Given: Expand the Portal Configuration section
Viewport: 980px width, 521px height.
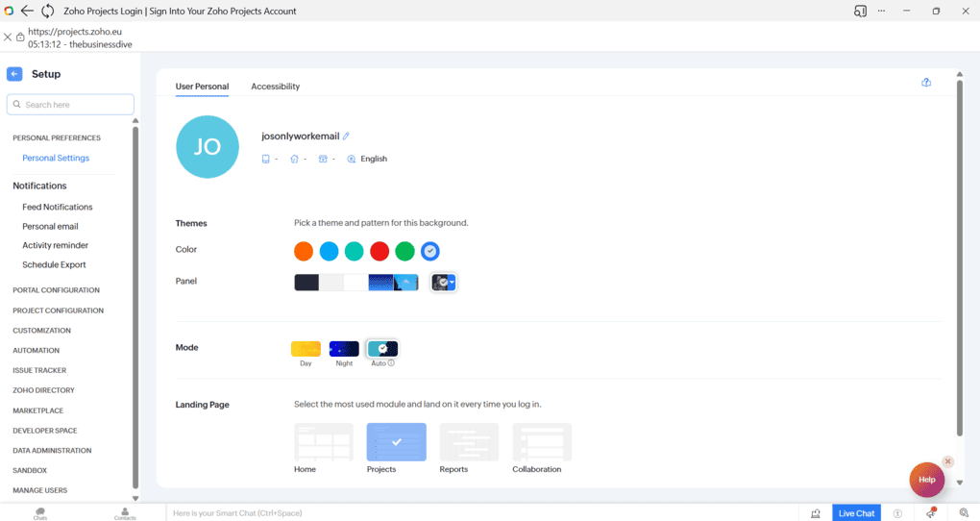Looking at the screenshot, I should point(57,290).
